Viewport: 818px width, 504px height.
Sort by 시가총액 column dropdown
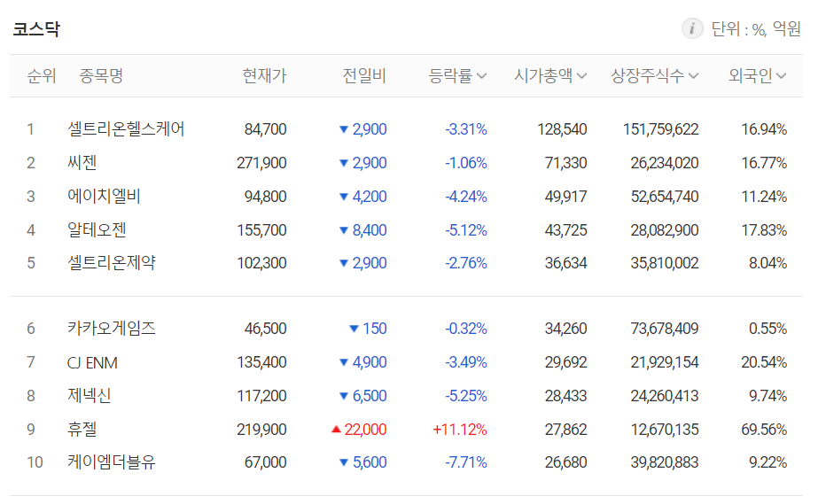coord(551,76)
